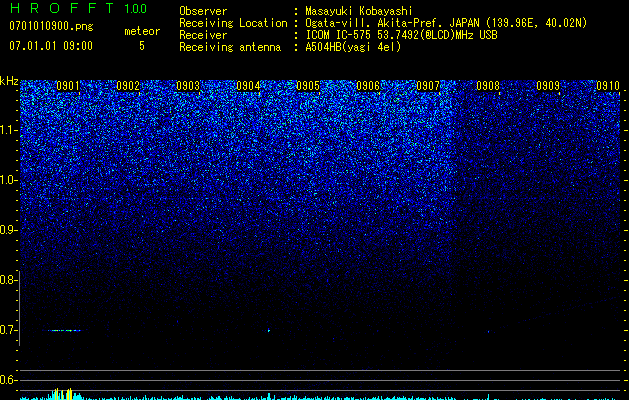Click the date stamp 07.01.01 09:00
The image size is (629, 400).
click(51, 46)
